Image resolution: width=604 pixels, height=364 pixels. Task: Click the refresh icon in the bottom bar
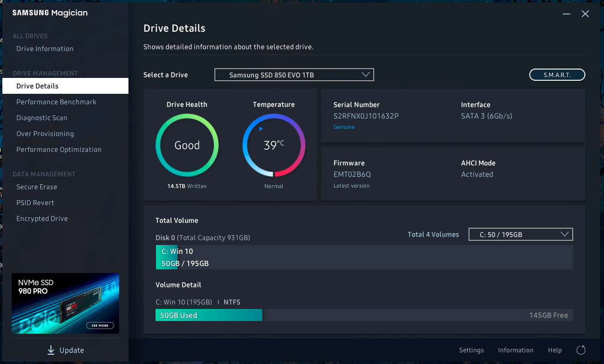click(x=581, y=350)
